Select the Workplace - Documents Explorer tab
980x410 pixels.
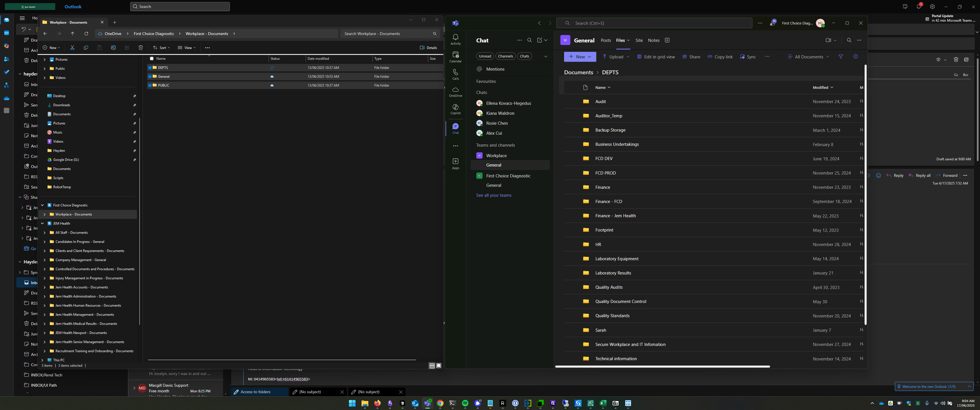pos(73,22)
